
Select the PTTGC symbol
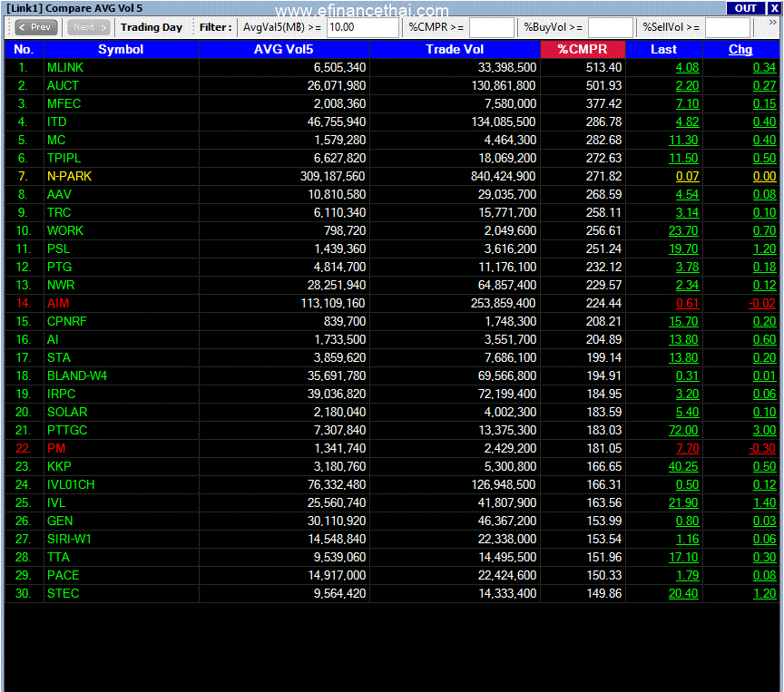pyautogui.click(x=67, y=430)
